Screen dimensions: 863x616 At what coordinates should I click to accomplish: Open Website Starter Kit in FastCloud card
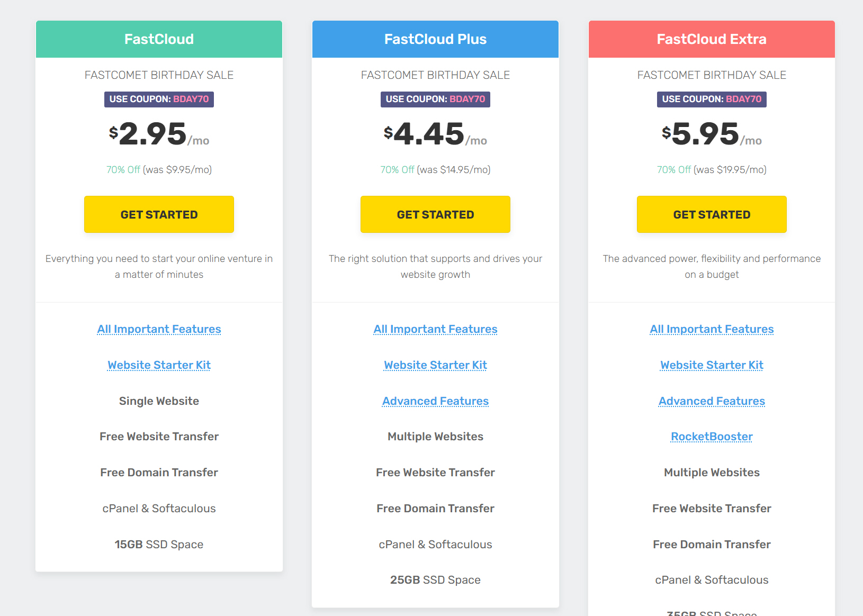point(159,365)
